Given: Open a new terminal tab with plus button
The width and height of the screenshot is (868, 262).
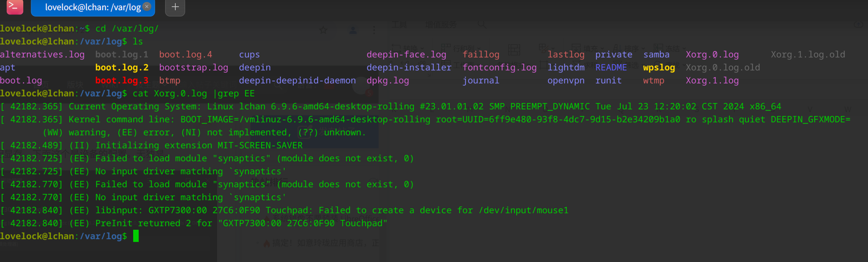Looking at the screenshot, I should click(x=175, y=7).
